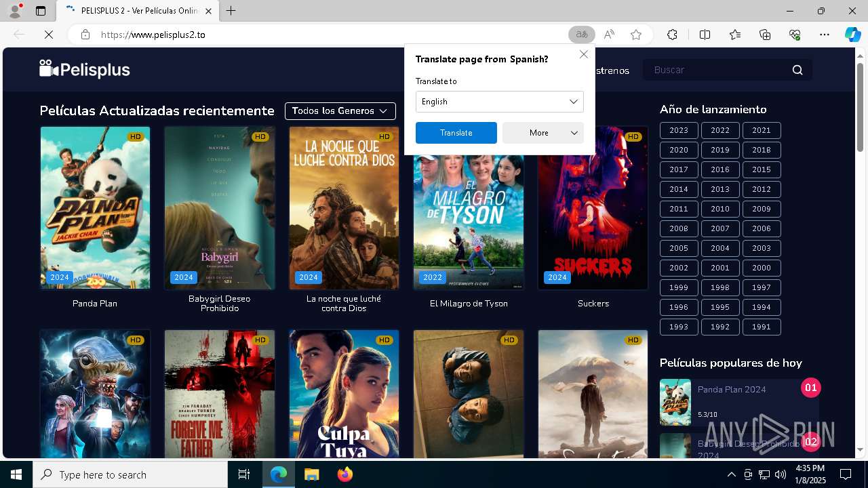Open the Forgive Me Father poster

tap(220, 394)
